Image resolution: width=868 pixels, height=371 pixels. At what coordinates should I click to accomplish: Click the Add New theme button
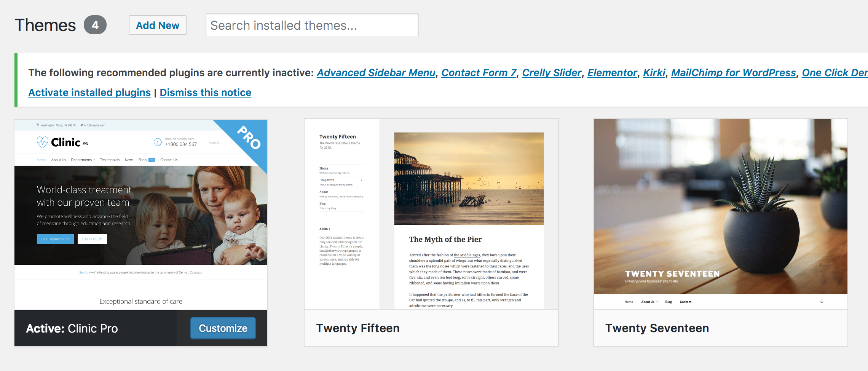click(158, 25)
